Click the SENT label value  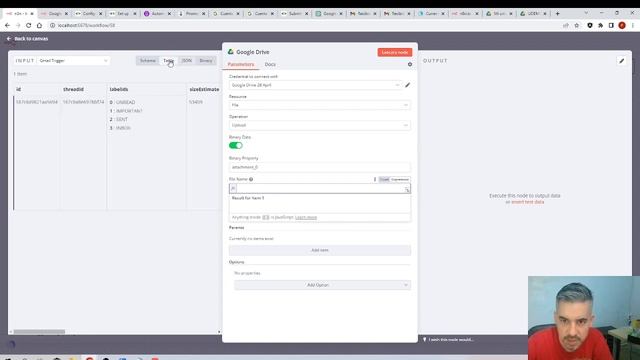coord(122,119)
